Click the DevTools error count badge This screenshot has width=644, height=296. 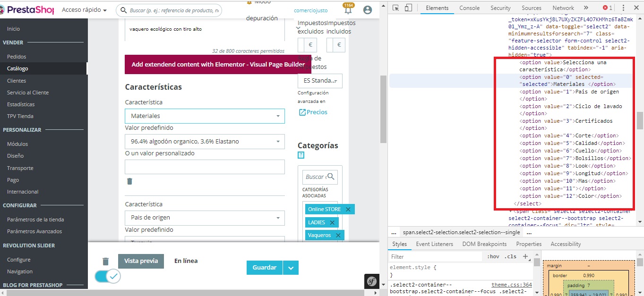608,8
